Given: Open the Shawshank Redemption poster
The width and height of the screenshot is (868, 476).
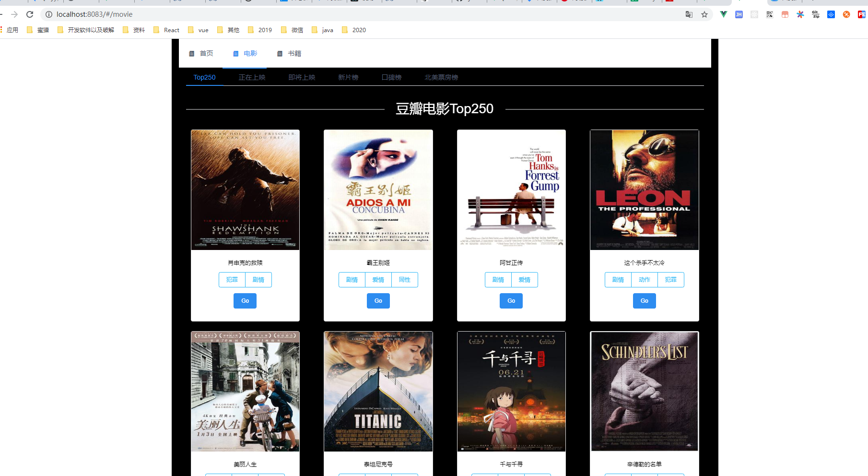Looking at the screenshot, I should (x=245, y=190).
